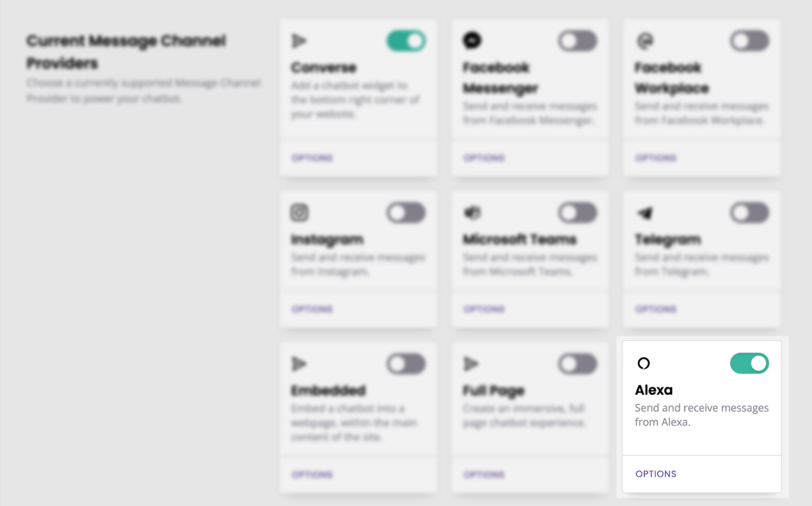This screenshot has height=506, width=812.
Task: Click the Facebook Messenger logo icon
Action: (472, 41)
